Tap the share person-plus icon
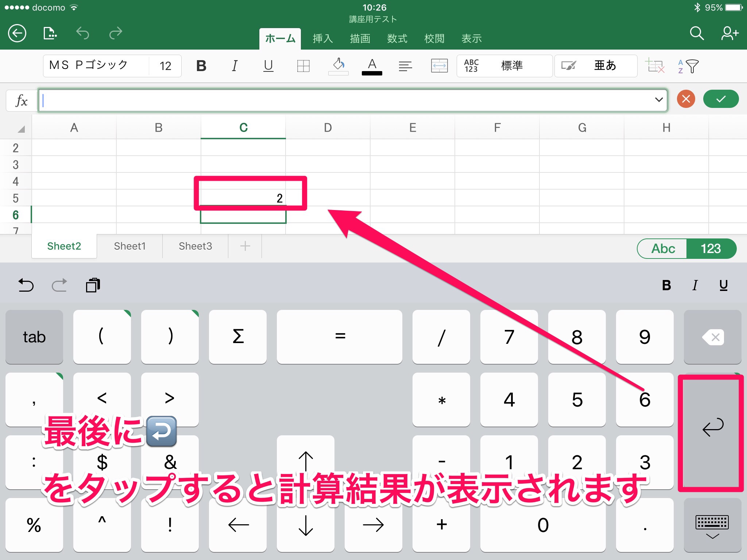 click(729, 34)
